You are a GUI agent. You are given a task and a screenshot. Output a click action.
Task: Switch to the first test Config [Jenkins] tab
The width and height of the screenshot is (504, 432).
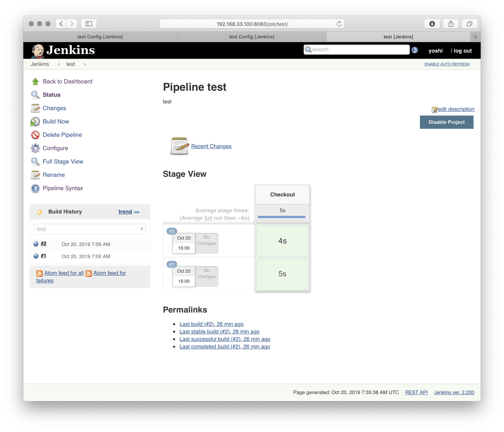tap(100, 37)
